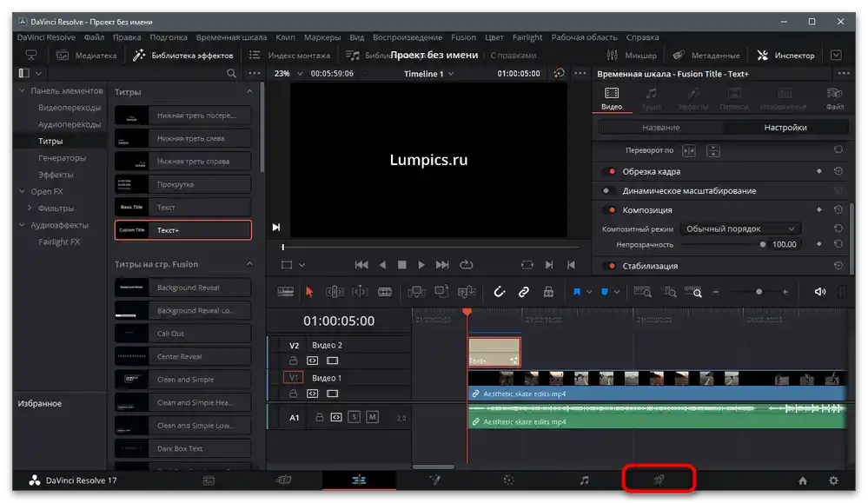Click the Overwrite Clip icon
Image resolution: width=868 pixels, height=503 pixels.
point(441,292)
